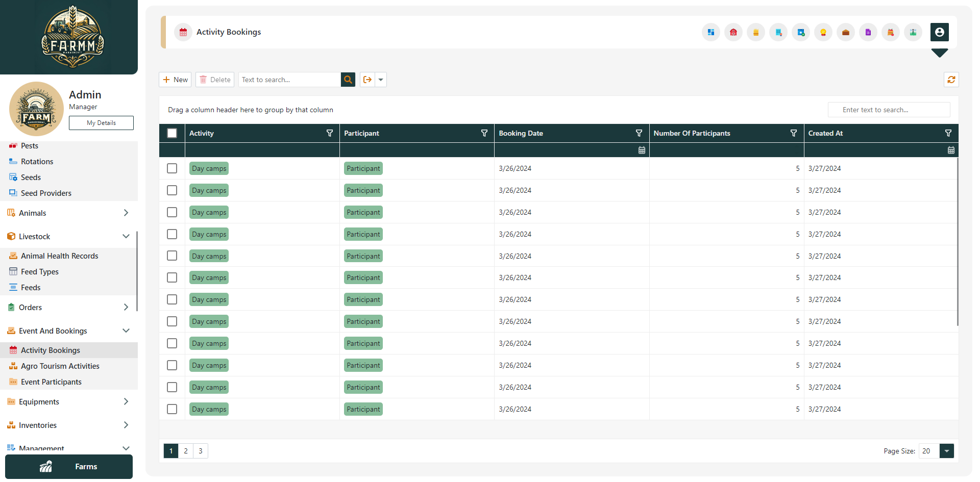This screenshot has height=482, width=980.
Task: Click the red barn farms icon
Action: tap(733, 32)
